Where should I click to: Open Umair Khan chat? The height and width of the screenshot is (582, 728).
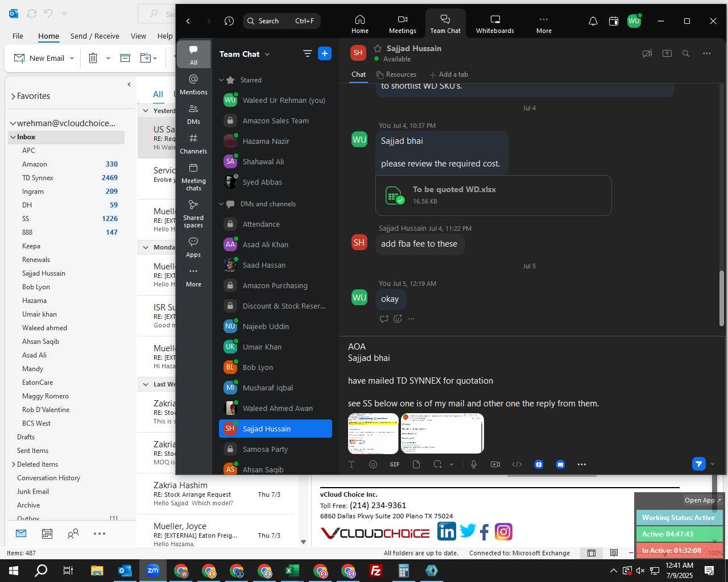(275, 347)
